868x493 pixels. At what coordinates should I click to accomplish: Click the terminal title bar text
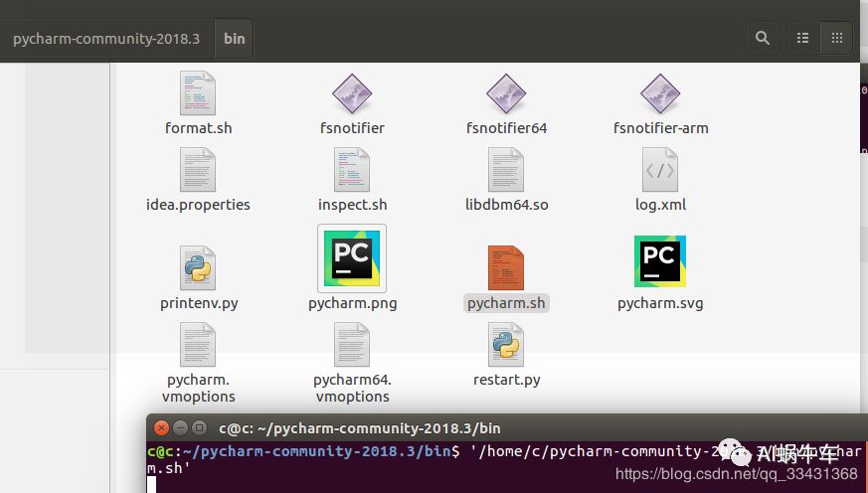pyautogui.click(x=359, y=428)
